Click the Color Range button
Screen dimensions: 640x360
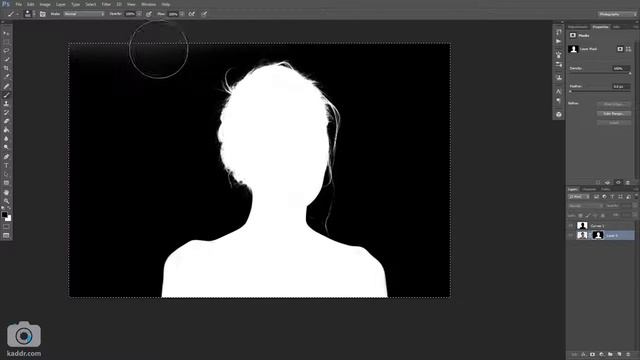click(x=613, y=113)
